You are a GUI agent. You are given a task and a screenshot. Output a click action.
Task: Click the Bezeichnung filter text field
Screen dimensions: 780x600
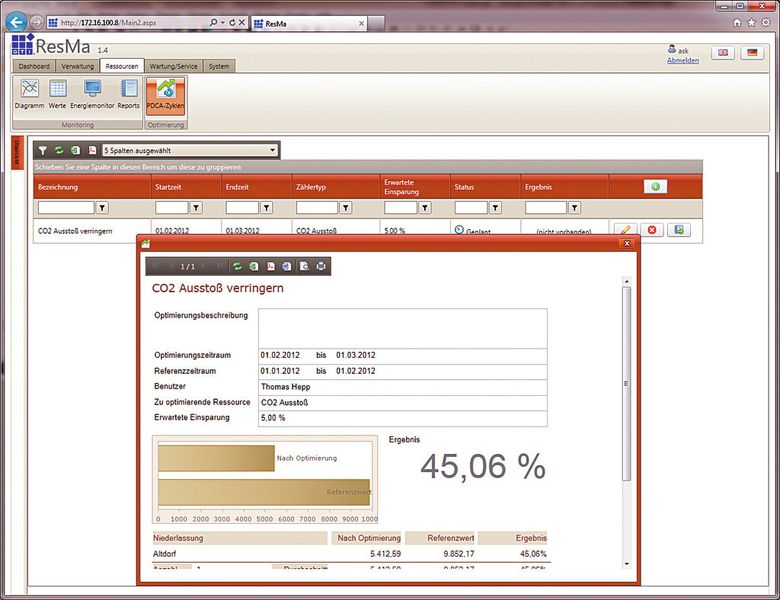tap(66, 207)
